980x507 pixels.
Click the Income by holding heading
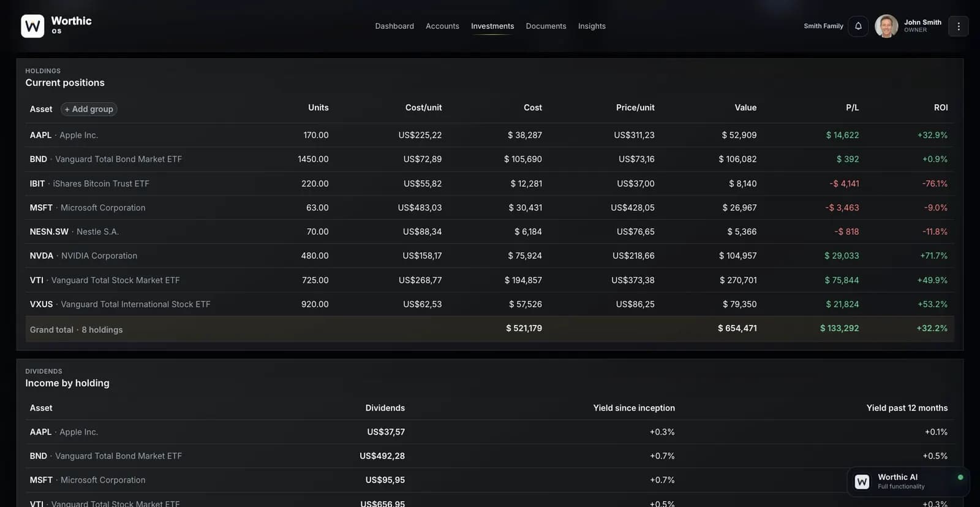point(67,383)
